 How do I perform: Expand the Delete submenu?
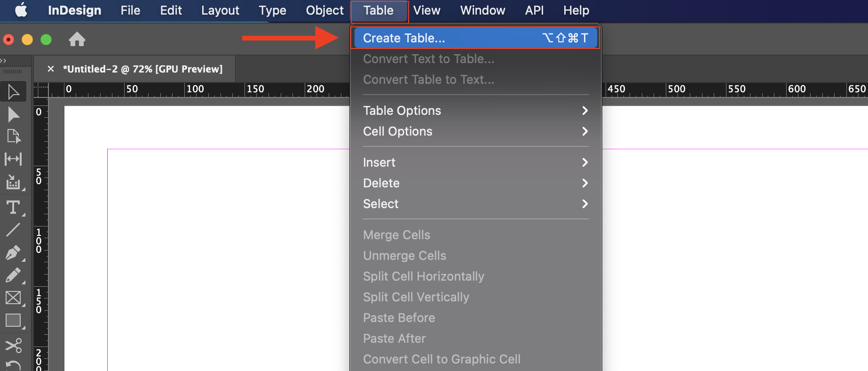pos(475,183)
